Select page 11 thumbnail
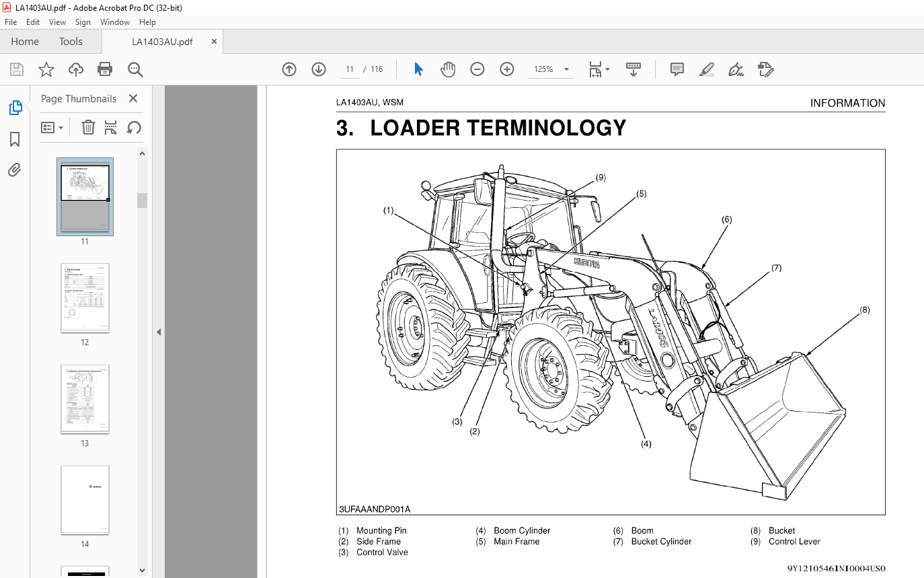The width and height of the screenshot is (924, 578). click(85, 196)
